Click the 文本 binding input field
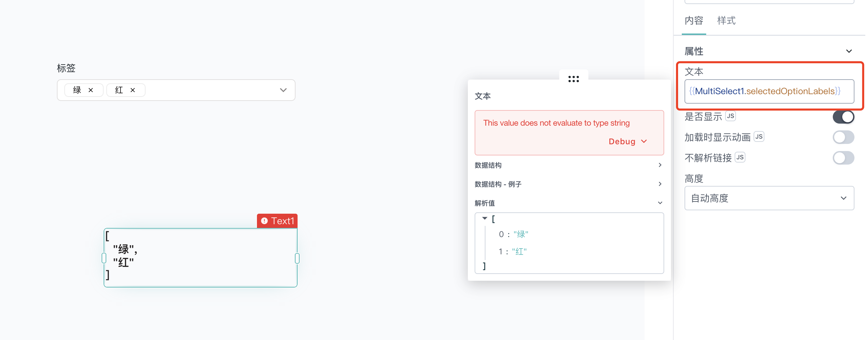The height and width of the screenshot is (340, 868). pos(769,91)
